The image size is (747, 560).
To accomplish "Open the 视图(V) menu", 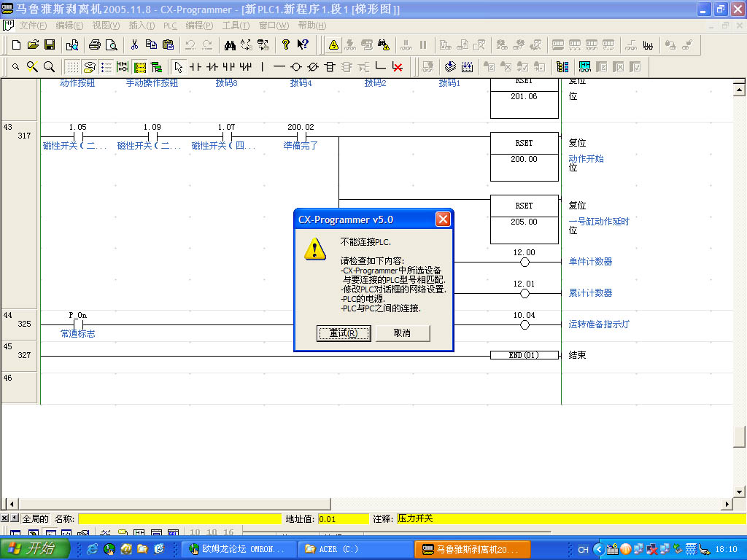I will 106,26.
